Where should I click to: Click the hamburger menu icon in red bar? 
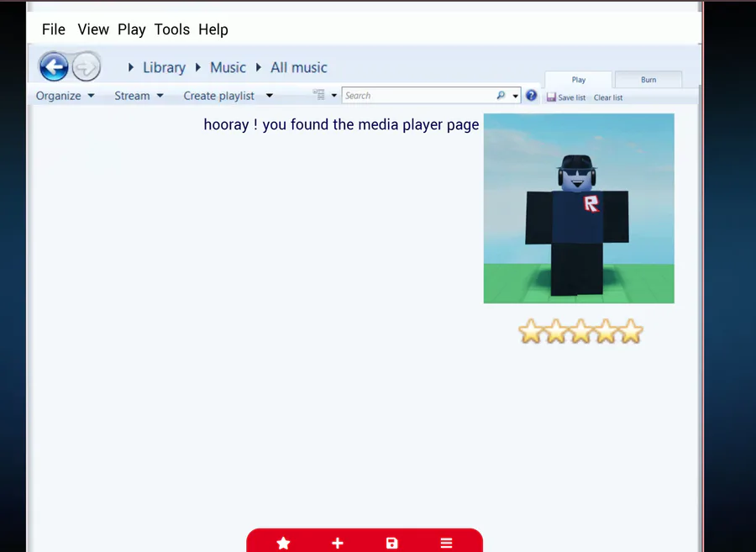[447, 544]
